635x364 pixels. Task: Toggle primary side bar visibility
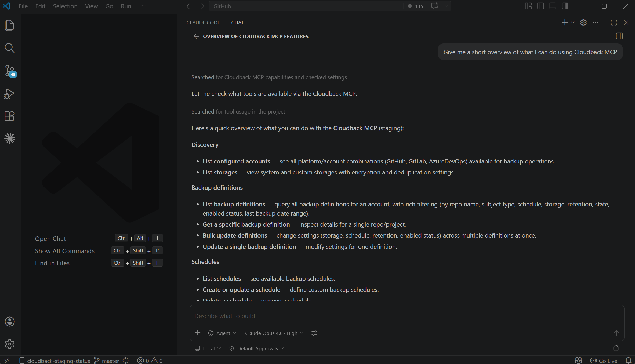click(540, 6)
